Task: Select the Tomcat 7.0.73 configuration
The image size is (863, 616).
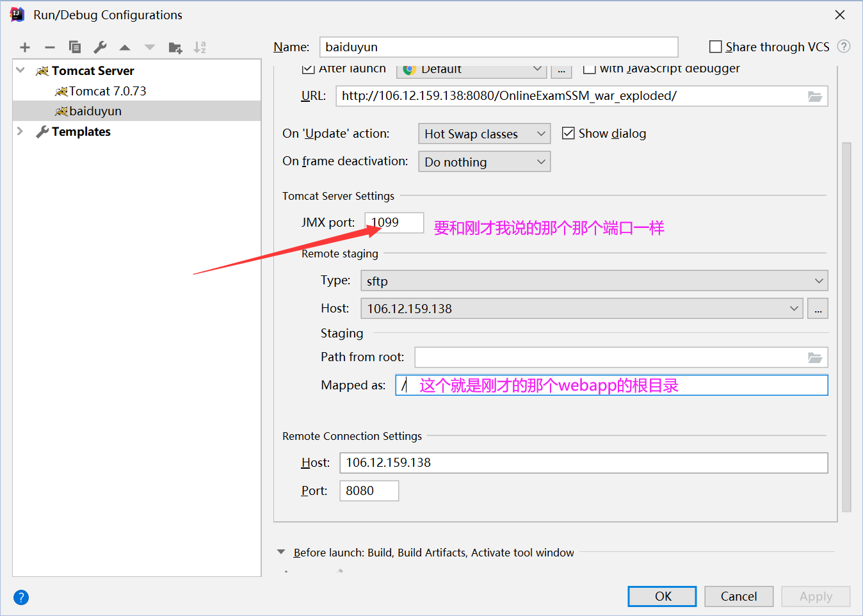Action: pyautogui.click(x=108, y=91)
